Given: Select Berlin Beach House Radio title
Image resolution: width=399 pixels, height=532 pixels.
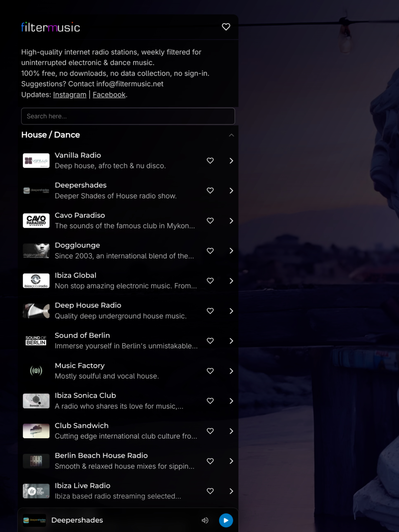Looking at the screenshot, I should (101, 456).
